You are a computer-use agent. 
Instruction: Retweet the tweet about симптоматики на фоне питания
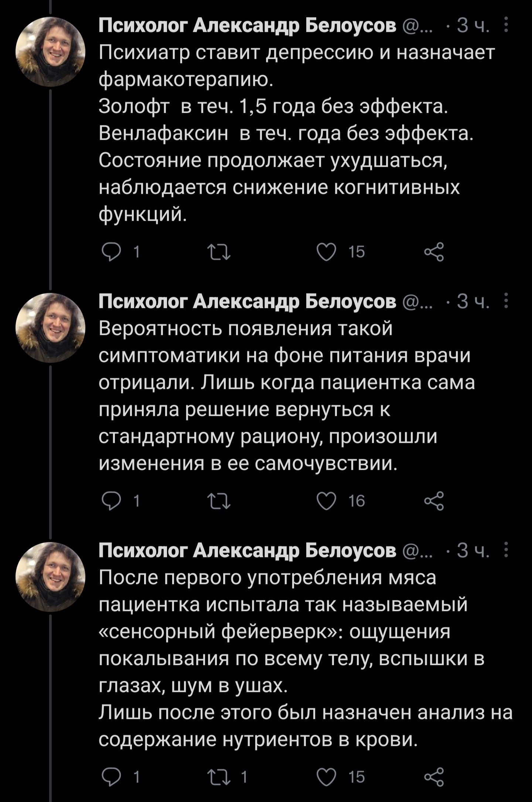(219, 501)
